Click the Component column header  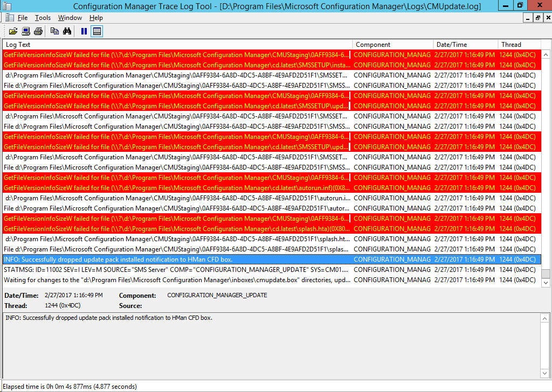[393, 45]
